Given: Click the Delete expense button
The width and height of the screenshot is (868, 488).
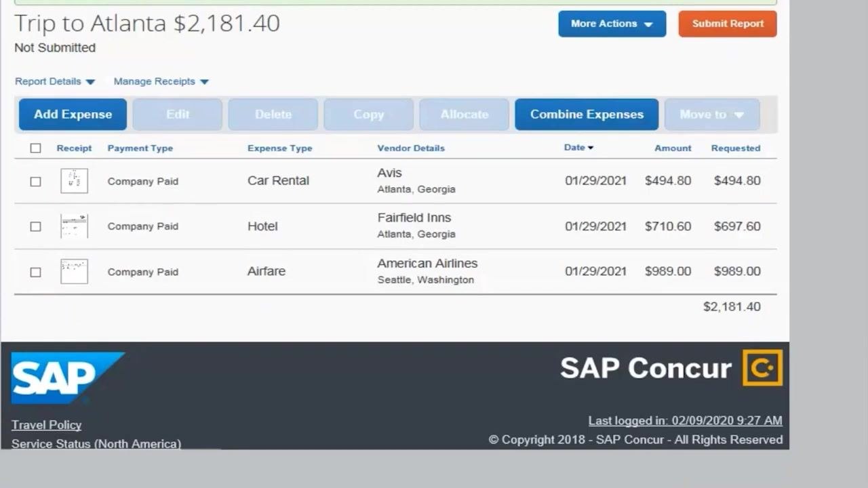Looking at the screenshot, I should point(273,115).
